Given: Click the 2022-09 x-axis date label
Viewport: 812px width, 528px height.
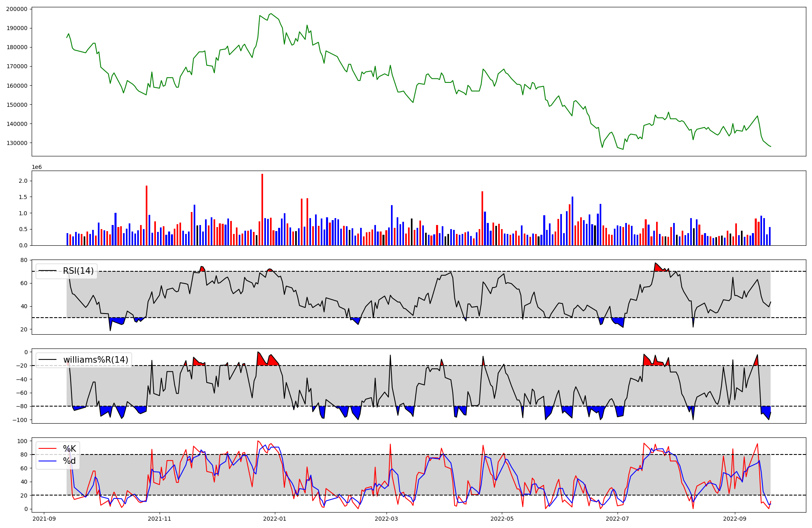Looking at the screenshot, I should tap(735, 519).
